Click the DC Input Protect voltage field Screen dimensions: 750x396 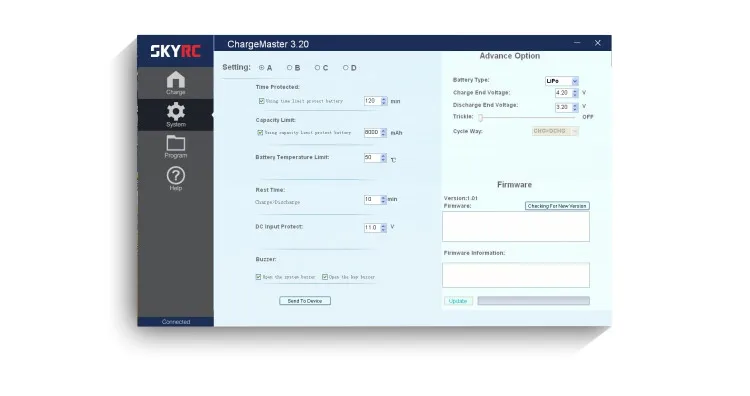(x=372, y=228)
